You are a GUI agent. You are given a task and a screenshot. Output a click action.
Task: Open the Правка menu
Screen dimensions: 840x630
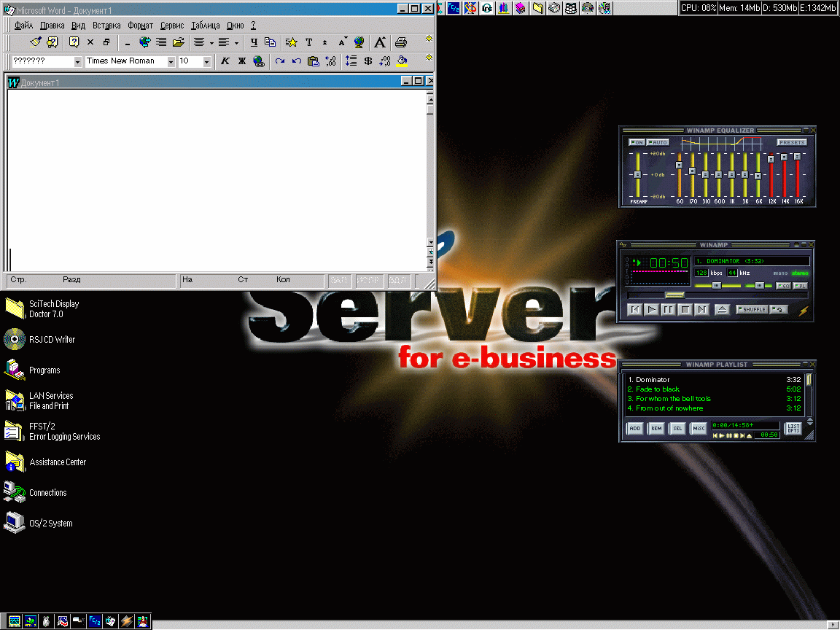click(x=52, y=26)
